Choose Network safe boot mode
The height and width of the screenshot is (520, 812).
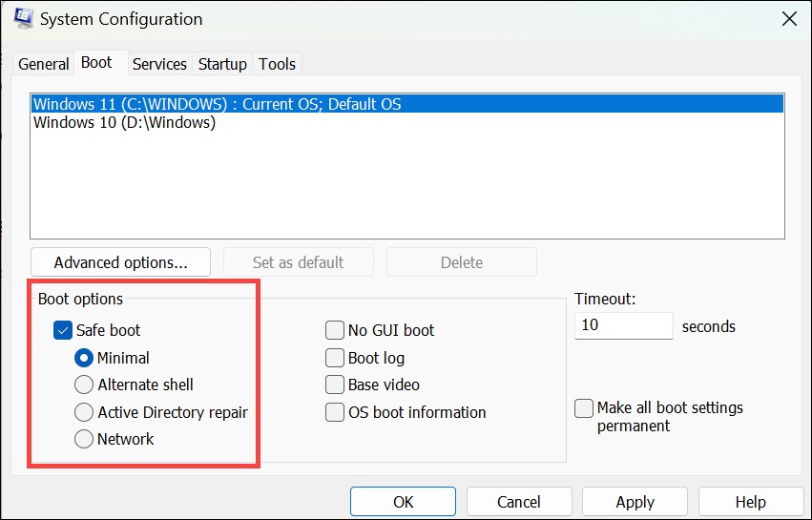pos(84,439)
